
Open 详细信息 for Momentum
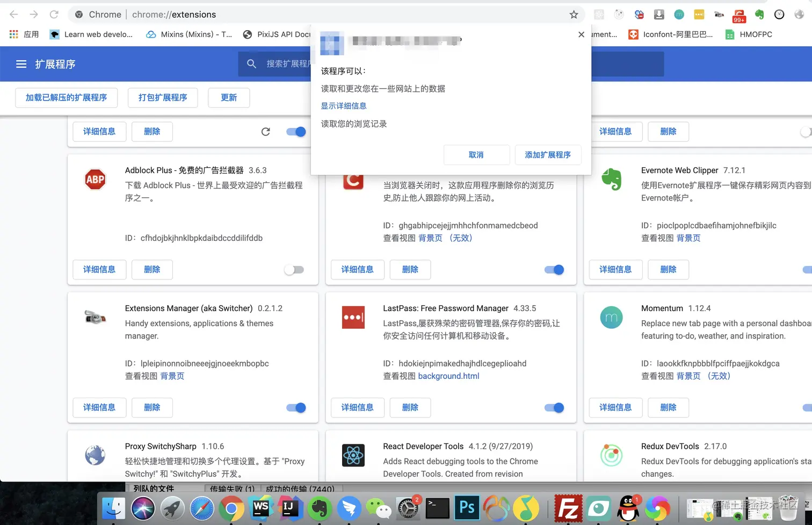(615, 408)
